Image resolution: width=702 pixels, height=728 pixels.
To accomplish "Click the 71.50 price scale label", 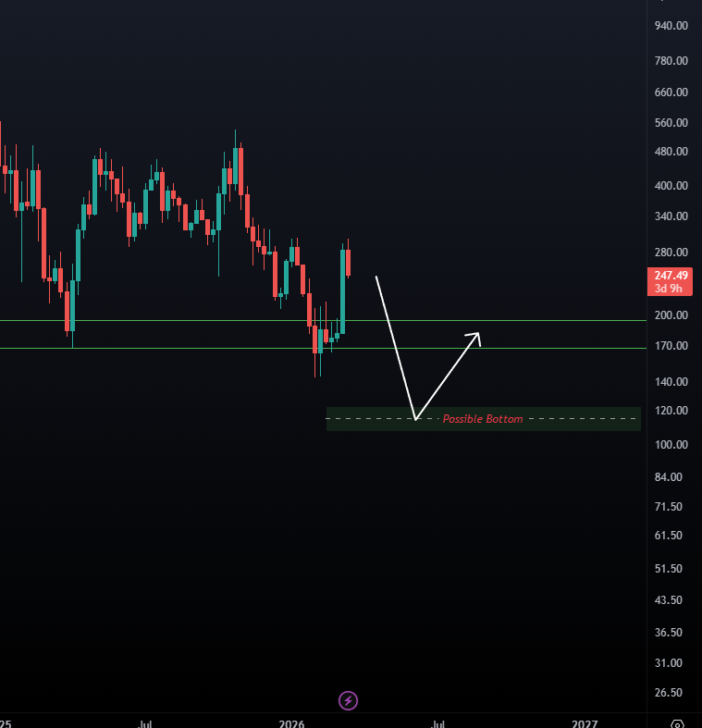I will point(669,507).
